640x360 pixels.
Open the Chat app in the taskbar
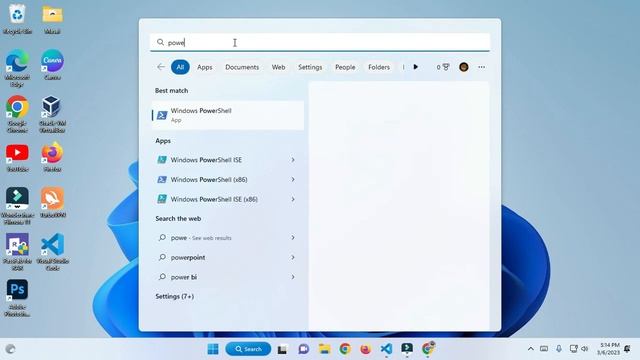pyautogui.click(x=303, y=349)
